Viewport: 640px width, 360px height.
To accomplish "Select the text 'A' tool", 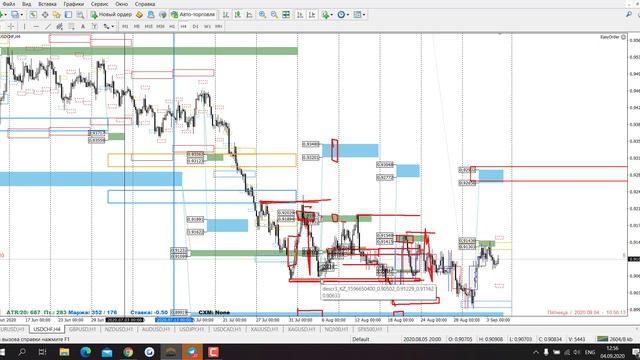I will [x=83, y=26].
